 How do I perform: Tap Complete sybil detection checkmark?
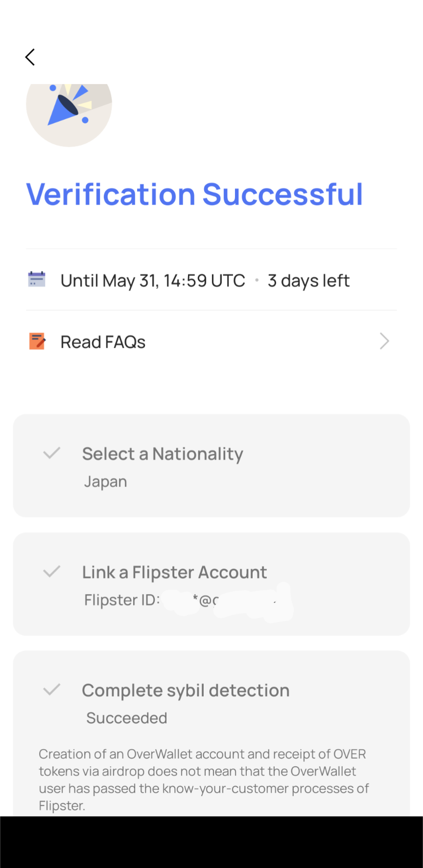(x=51, y=690)
